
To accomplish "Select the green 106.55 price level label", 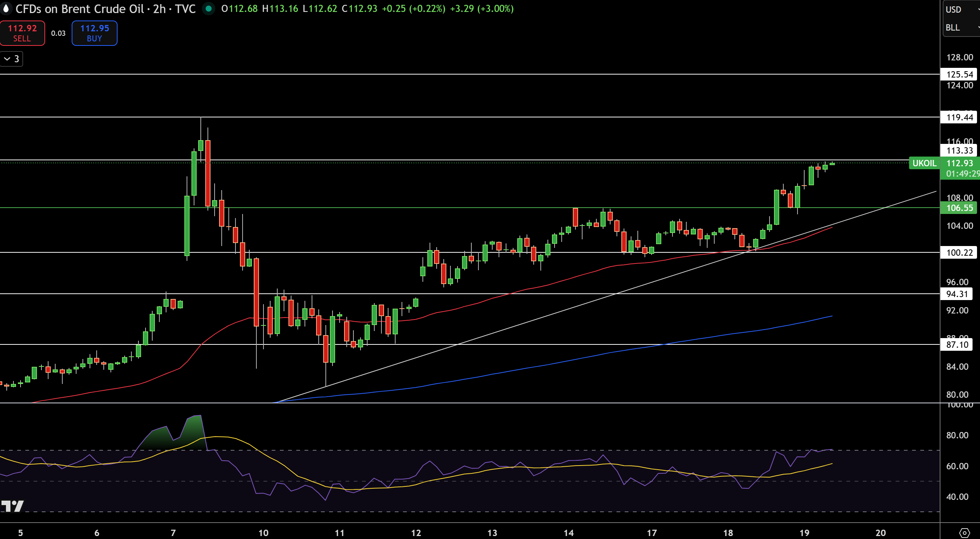I will (959, 208).
